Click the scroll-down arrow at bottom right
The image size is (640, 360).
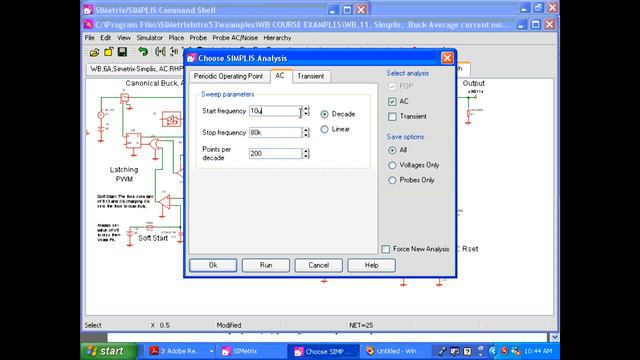click(x=554, y=338)
